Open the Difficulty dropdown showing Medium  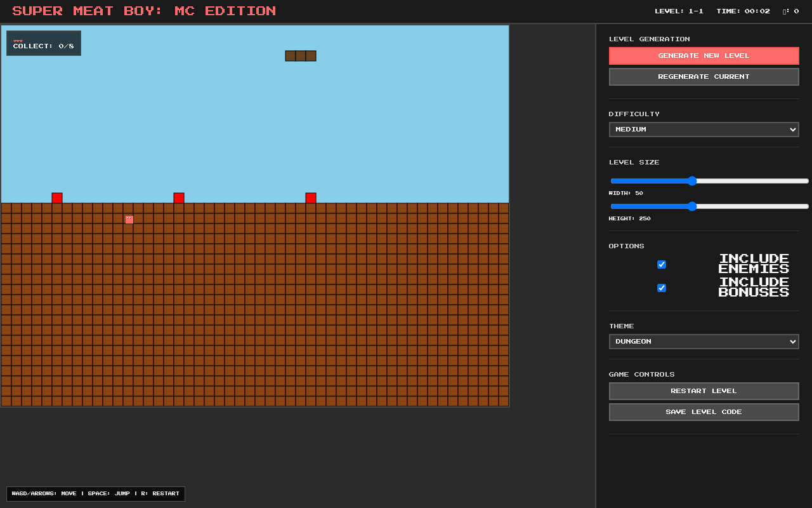point(704,129)
